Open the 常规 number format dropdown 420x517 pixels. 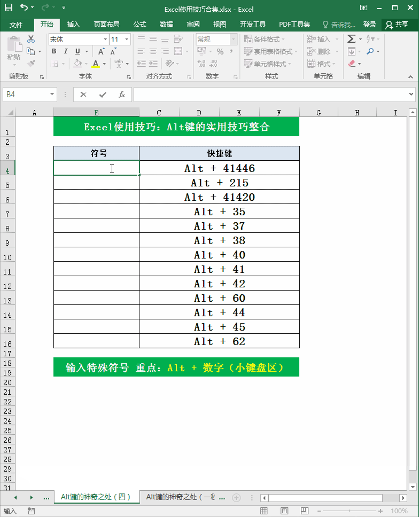[x=234, y=39]
